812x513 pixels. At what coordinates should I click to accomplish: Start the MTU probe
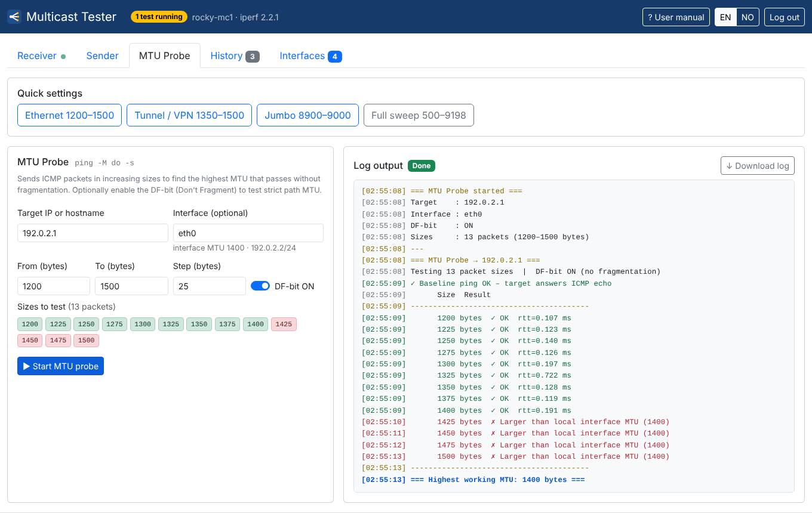(60, 366)
